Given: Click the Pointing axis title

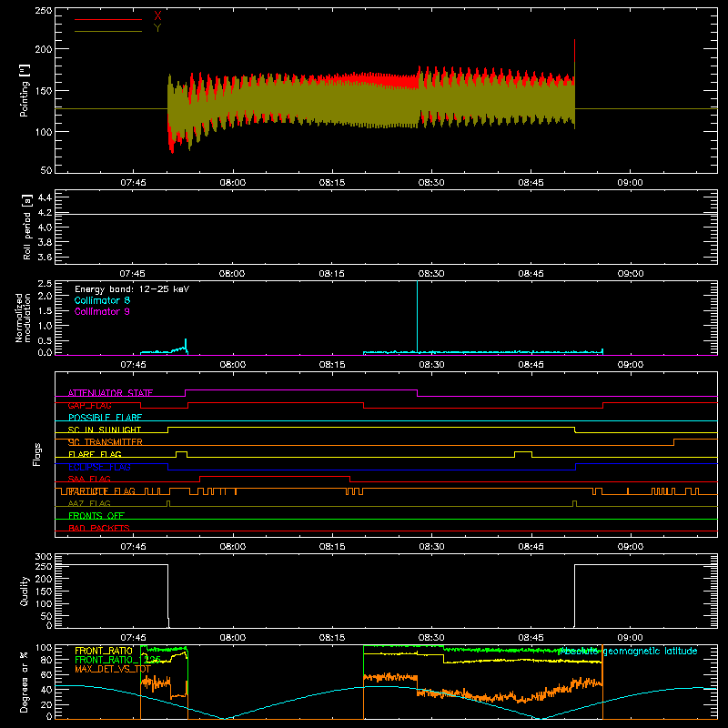Looking at the screenshot, I should point(25,90).
